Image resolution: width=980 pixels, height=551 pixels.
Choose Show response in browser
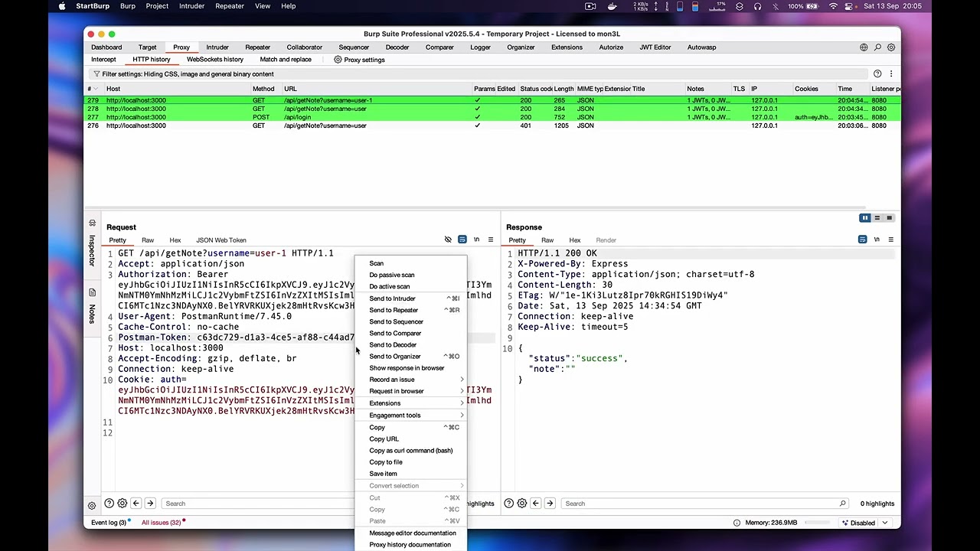[411, 368]
